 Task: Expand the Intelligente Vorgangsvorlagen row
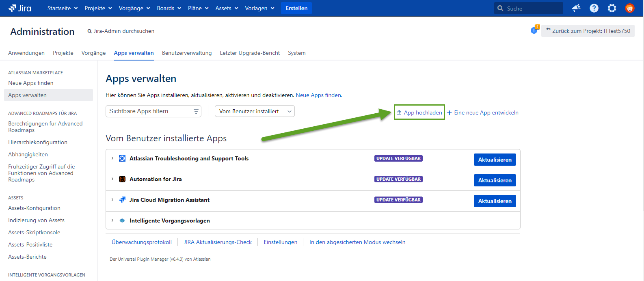(112, 220)
